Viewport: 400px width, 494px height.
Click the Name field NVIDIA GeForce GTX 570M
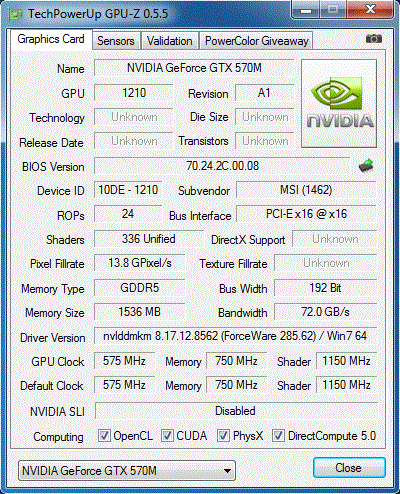tap(194, 68)
